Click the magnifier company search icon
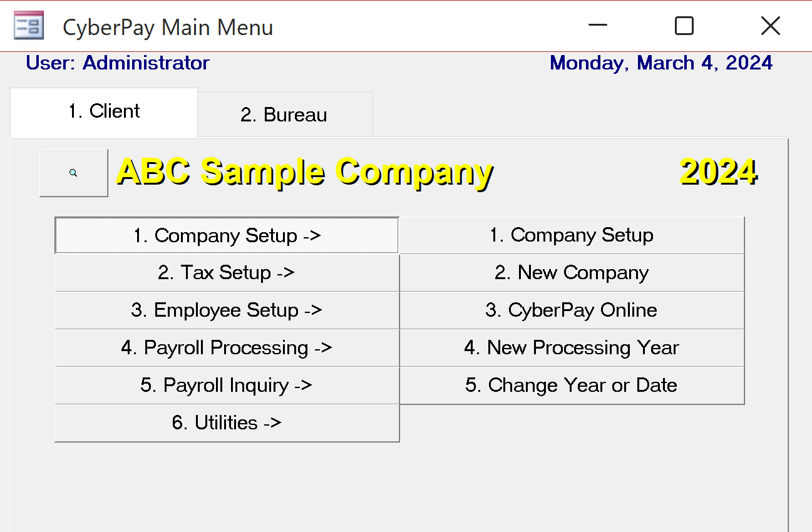Image resolution: width=812 pixels, height=532 pixels. tap(73, 173)
